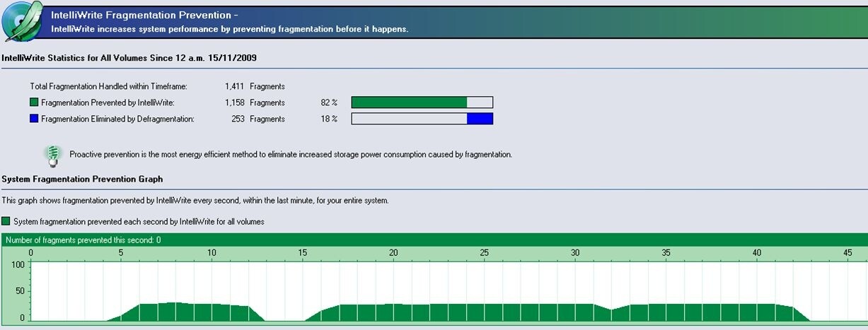868x330 pixels.
Task: Click the 30 second mark on graph axis
Action: (575, 252)
